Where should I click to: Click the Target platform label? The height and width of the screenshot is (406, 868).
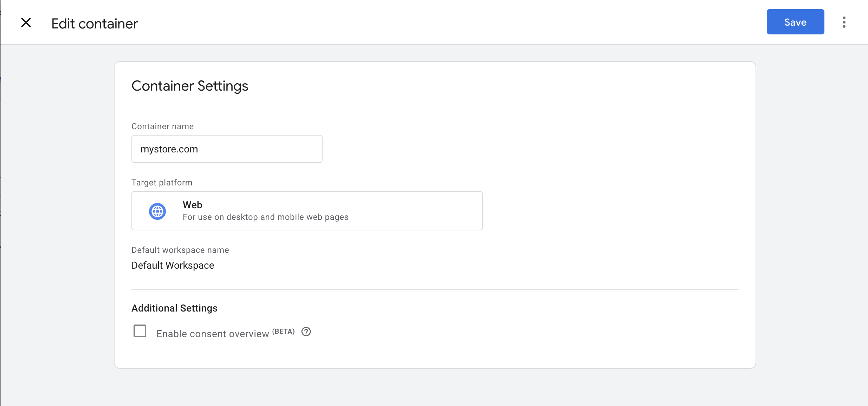point(162,183)
